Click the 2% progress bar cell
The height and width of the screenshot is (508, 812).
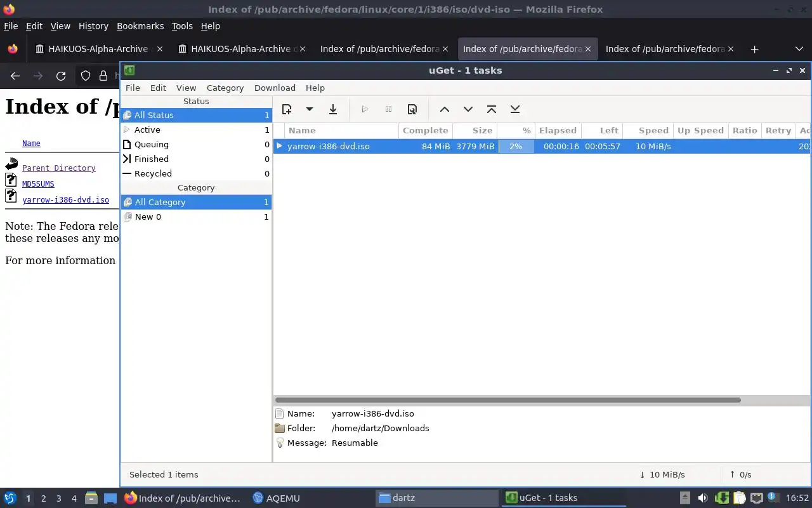coord(516,146)
